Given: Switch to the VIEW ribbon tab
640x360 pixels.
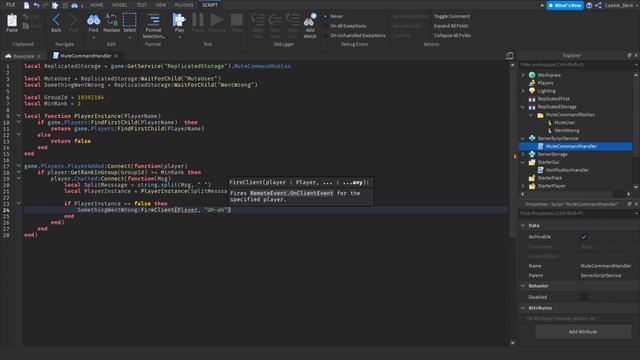Looking at the screenshot, I should coord(161,5).
